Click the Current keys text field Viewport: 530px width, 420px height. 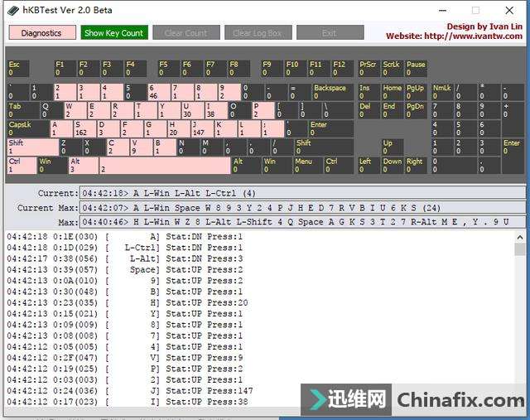click(302, 192)
